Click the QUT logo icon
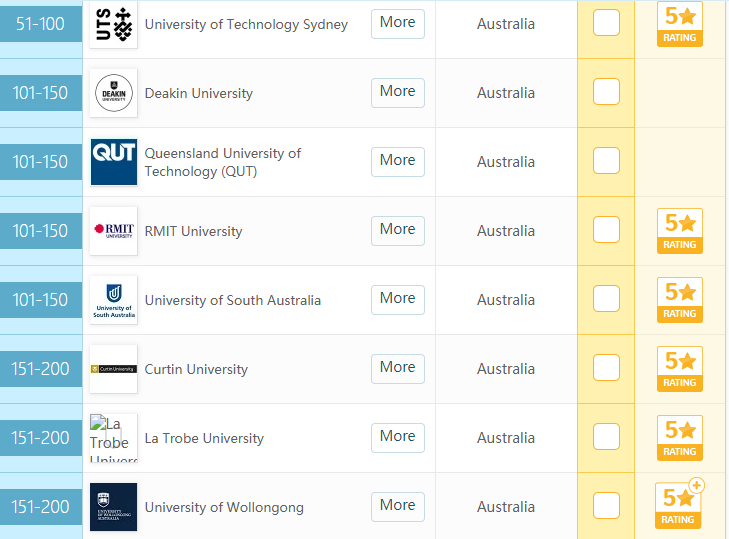The image size is (729, 539). (113, 162)
